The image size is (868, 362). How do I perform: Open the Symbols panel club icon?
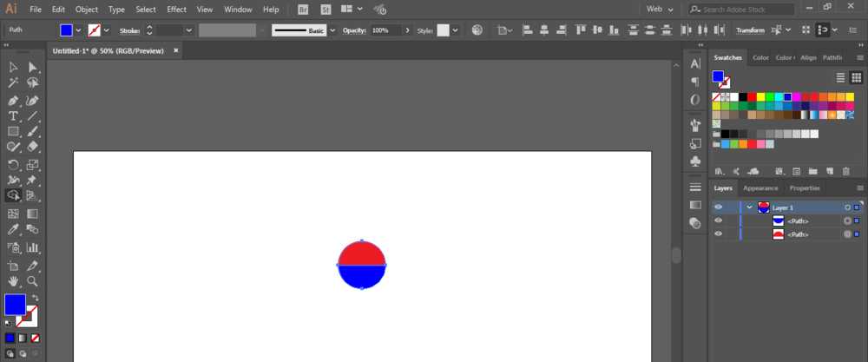tap(695, 161)
